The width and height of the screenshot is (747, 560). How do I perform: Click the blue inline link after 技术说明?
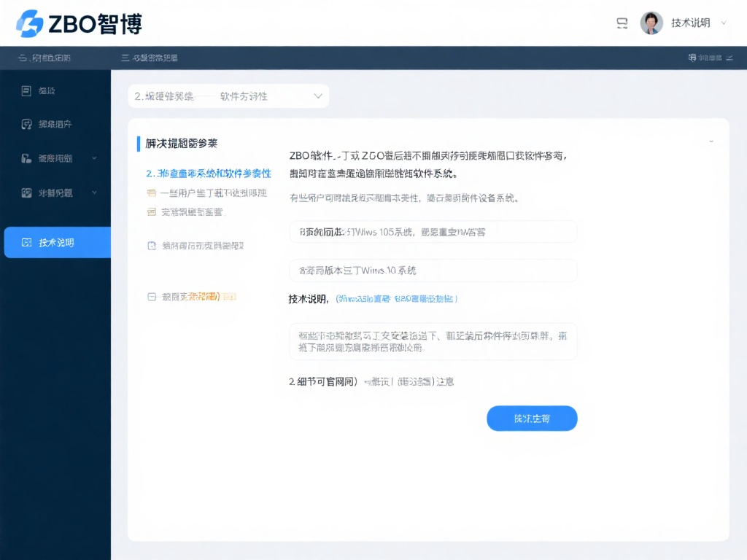398,297
